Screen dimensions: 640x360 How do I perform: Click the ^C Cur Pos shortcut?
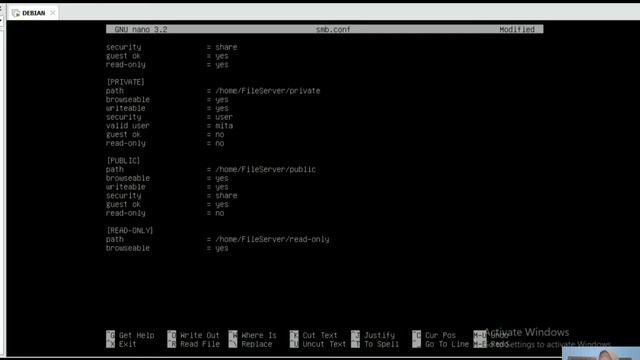(x=434, y=335)
